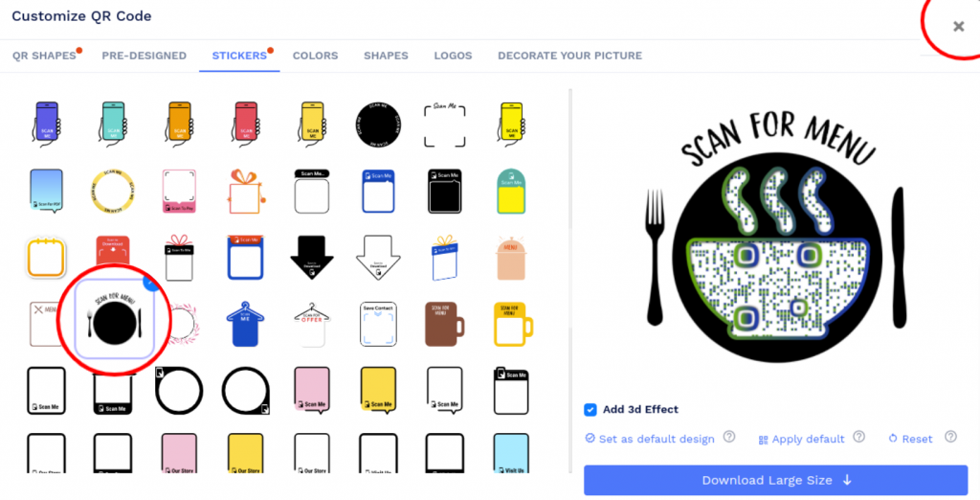This screenshot has width=980, height=500.
Task: Switch to the COLORS tab
Action: point(315,56)
